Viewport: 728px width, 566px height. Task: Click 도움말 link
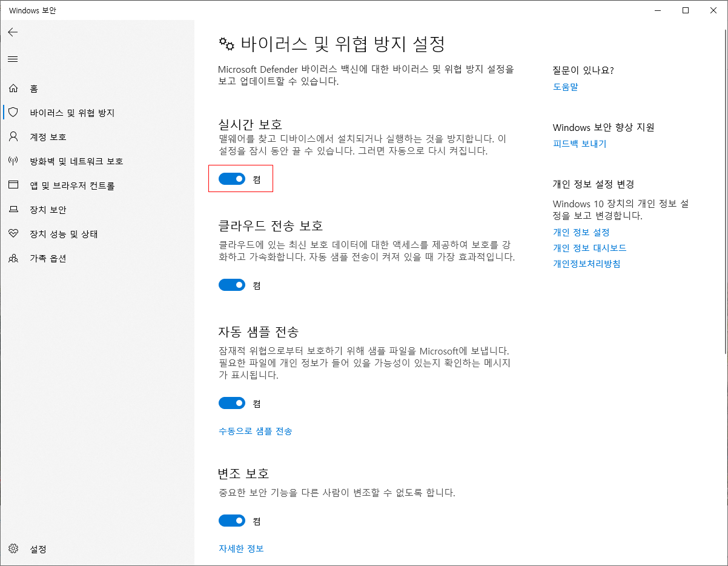point(566,87)
